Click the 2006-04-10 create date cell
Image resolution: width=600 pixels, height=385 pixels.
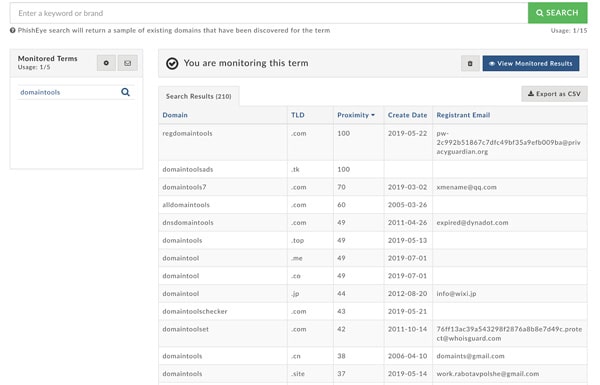coord(407,356)
